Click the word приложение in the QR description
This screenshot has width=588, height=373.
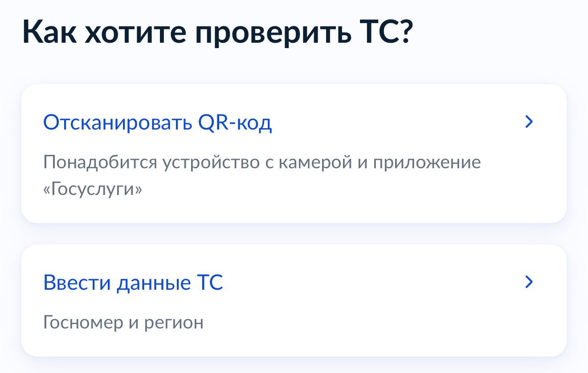coord(427,162)
